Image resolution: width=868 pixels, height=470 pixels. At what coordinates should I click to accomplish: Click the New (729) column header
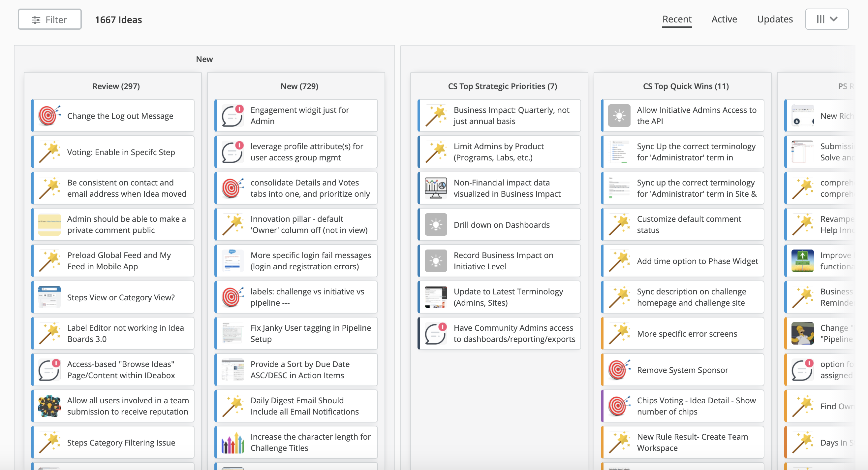click(299, 86)
